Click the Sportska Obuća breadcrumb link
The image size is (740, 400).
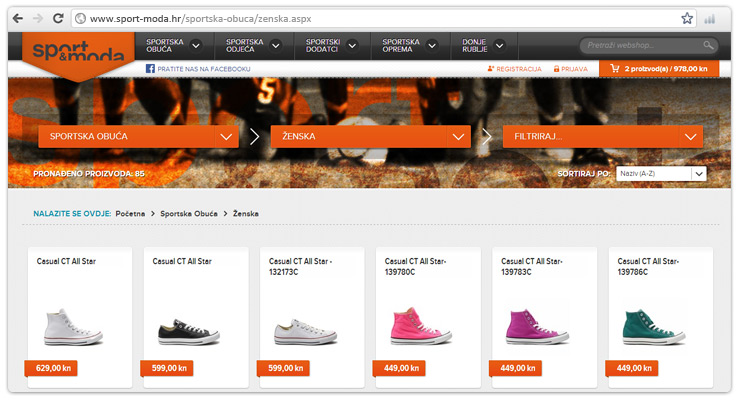189,214
